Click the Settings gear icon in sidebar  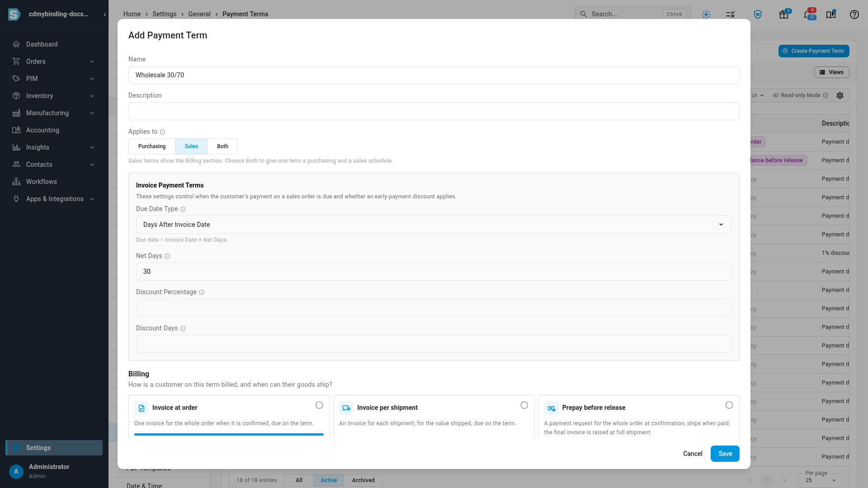point(16,448)
